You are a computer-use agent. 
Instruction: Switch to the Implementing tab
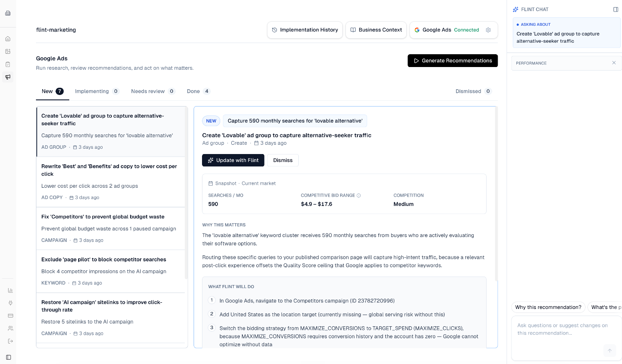pyautogui.click(x=97, y=91)
